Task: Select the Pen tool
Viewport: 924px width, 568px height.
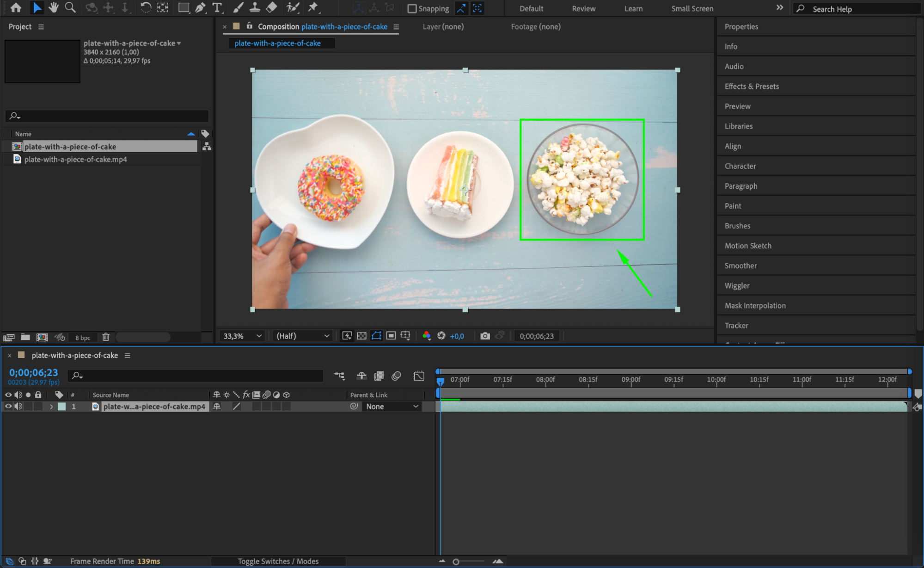Action: (x=200, y=8)
